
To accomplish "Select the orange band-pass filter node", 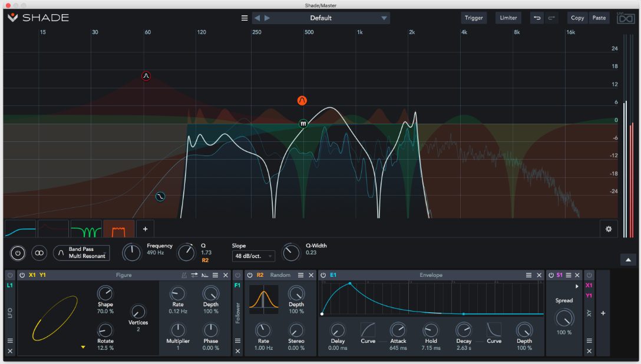I will point(302,100).
